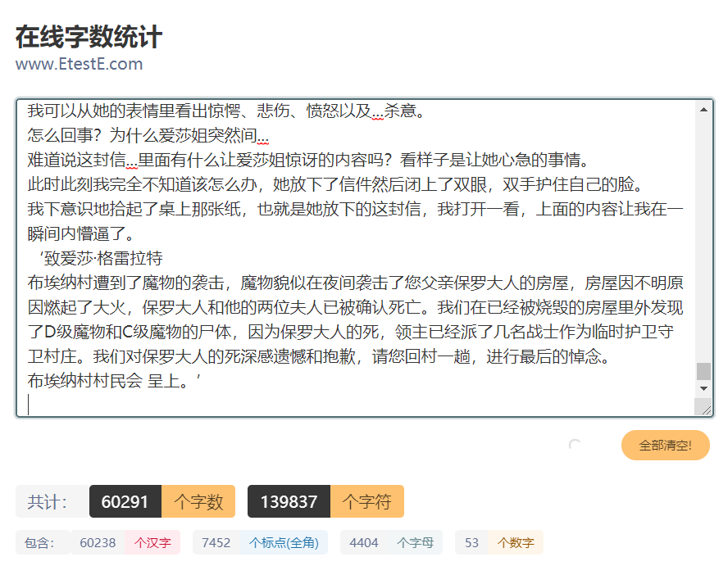The height and width of the screenshot is (566, 728).
Task: Click the 60238 Chinese character count
Action: [98, 542]
